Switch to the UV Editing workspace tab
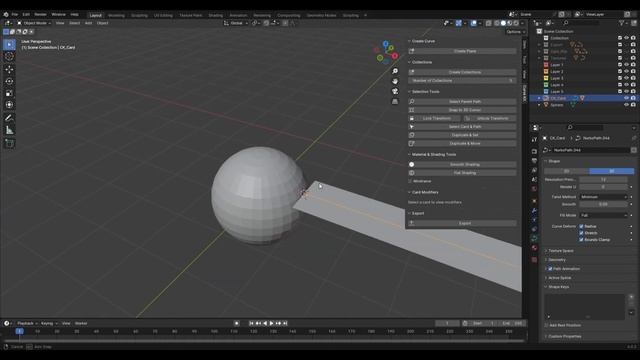The width and height of the screenshot is (640, 360). pyautogui.click(x=163, y=15)
